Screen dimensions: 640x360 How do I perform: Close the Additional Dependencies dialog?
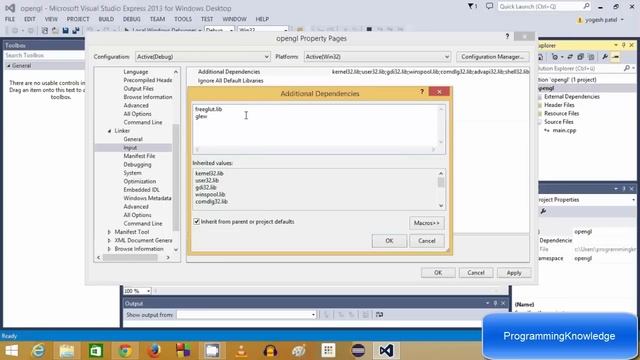point(439,91)
